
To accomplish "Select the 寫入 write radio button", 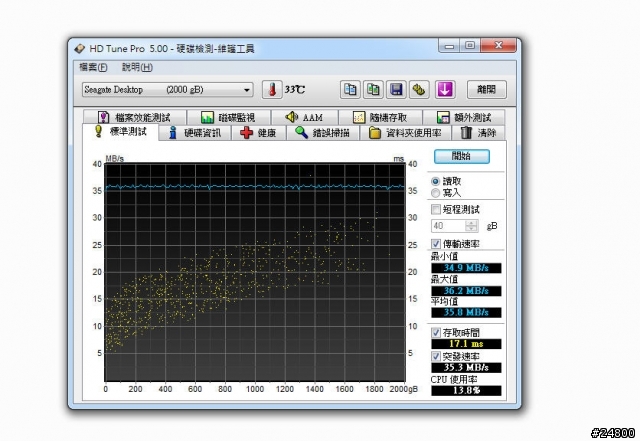I will pos(436,192).
